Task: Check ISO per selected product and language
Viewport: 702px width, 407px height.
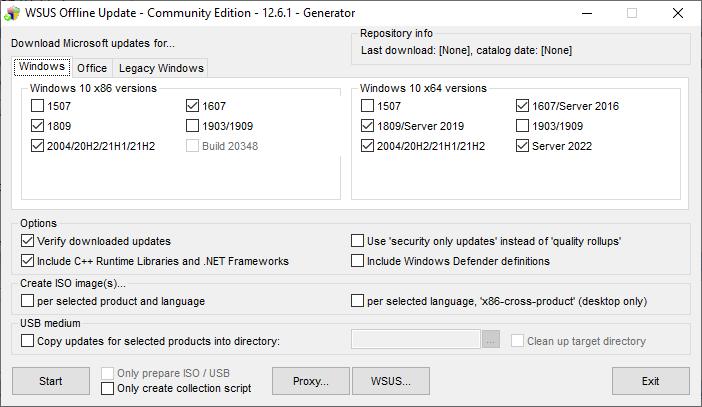Action: click(27, 300)
